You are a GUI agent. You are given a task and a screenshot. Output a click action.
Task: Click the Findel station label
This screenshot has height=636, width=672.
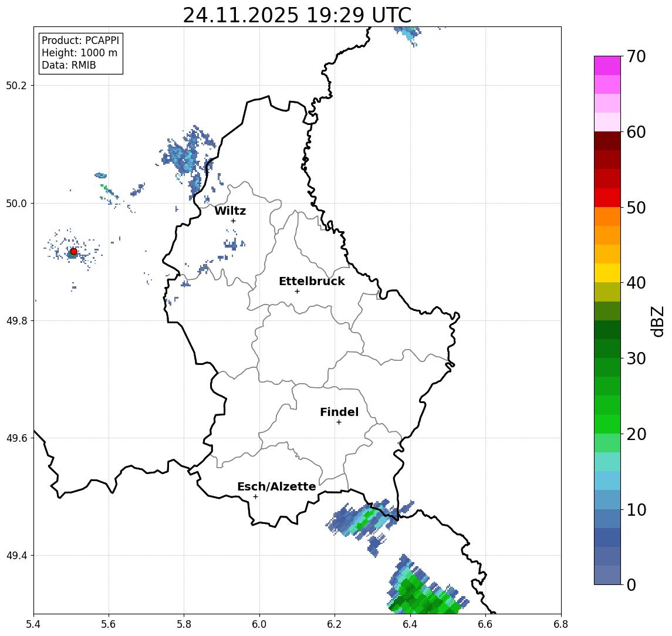[339, 412]
